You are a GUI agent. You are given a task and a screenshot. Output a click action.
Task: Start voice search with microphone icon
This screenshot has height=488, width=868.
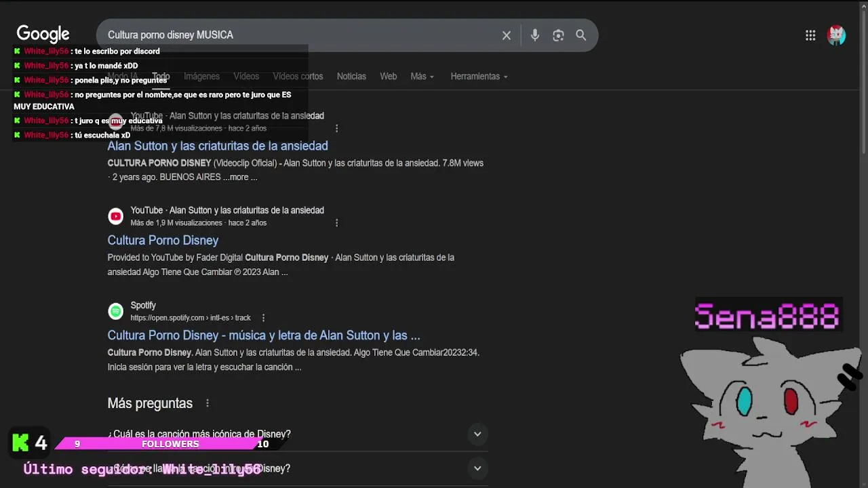pos(535,35)
